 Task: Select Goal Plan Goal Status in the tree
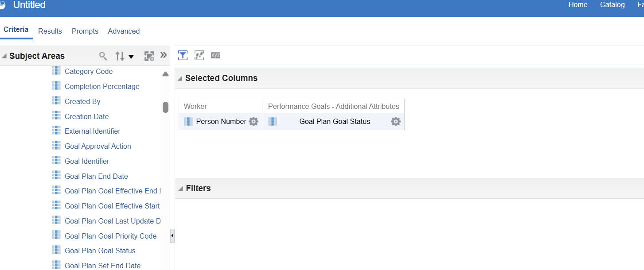100,251
